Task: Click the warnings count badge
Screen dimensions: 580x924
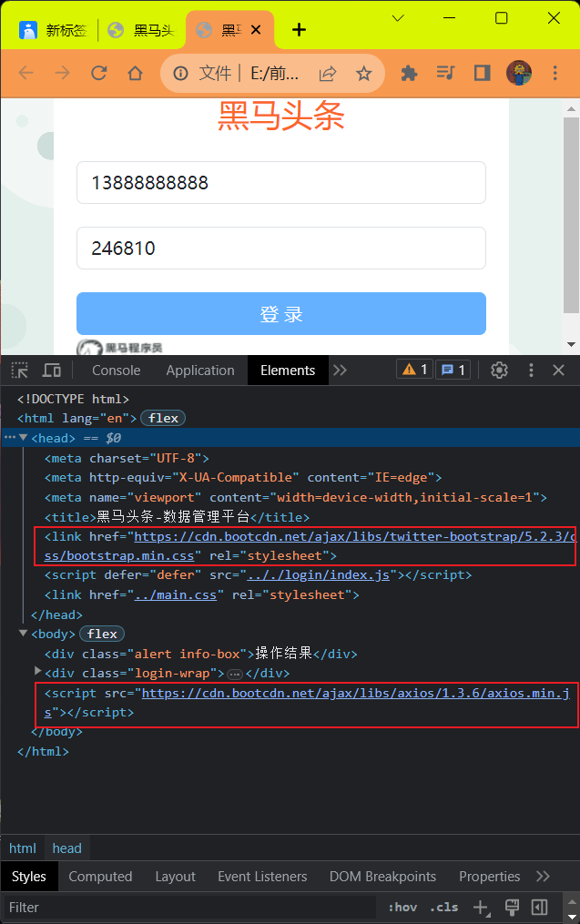Action: (415, 370)
